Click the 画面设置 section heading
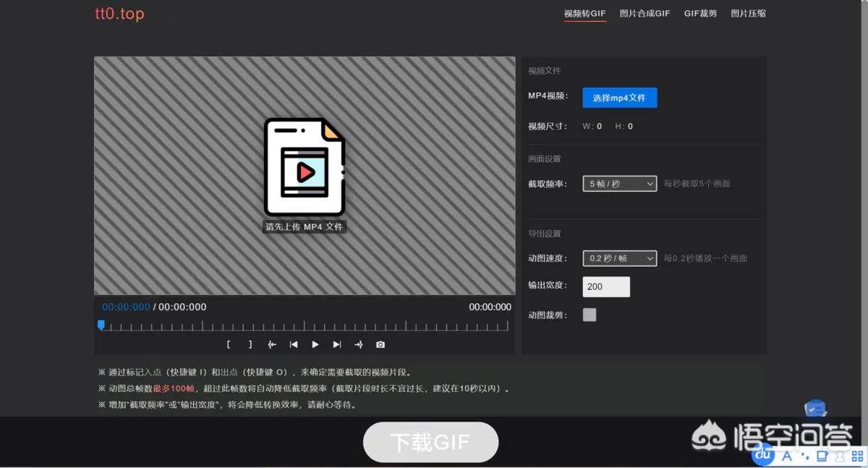The width and height of the screenshot is (868, 468). 545,159
